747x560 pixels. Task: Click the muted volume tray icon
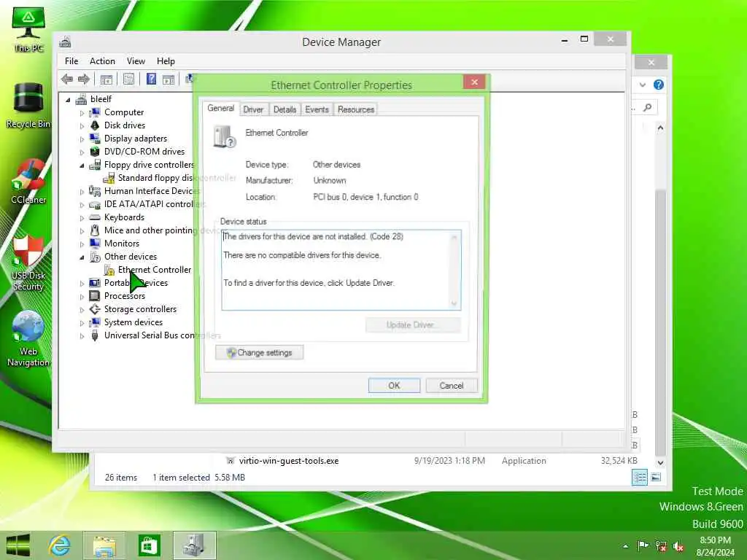coord(678,546)
